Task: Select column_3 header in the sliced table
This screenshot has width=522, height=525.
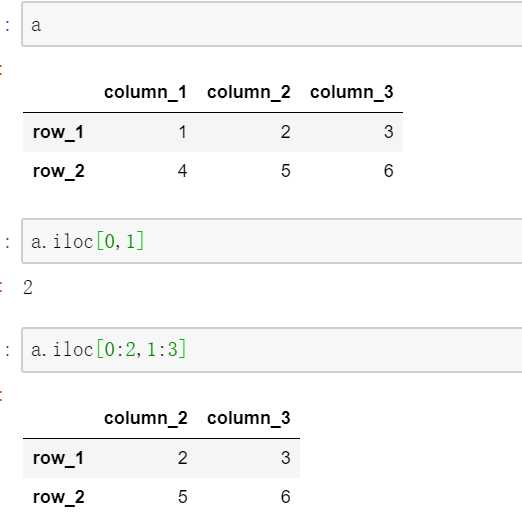Action: (x=248, y=418)
